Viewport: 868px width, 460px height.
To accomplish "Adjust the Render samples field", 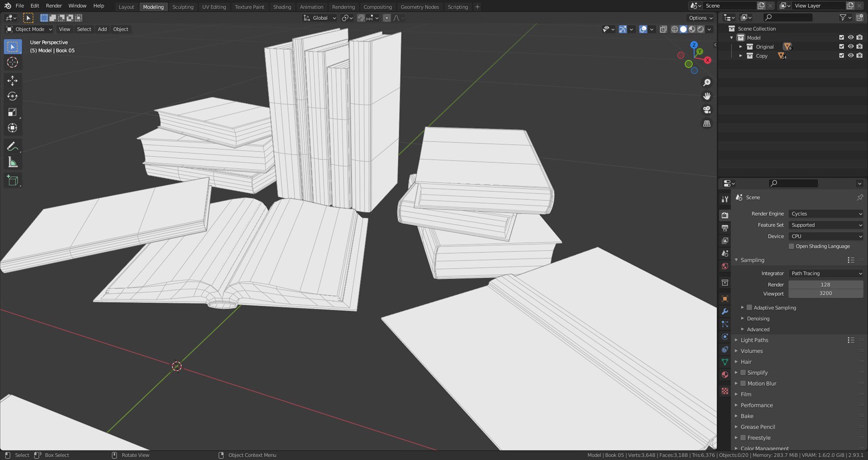I will [826, 285].
